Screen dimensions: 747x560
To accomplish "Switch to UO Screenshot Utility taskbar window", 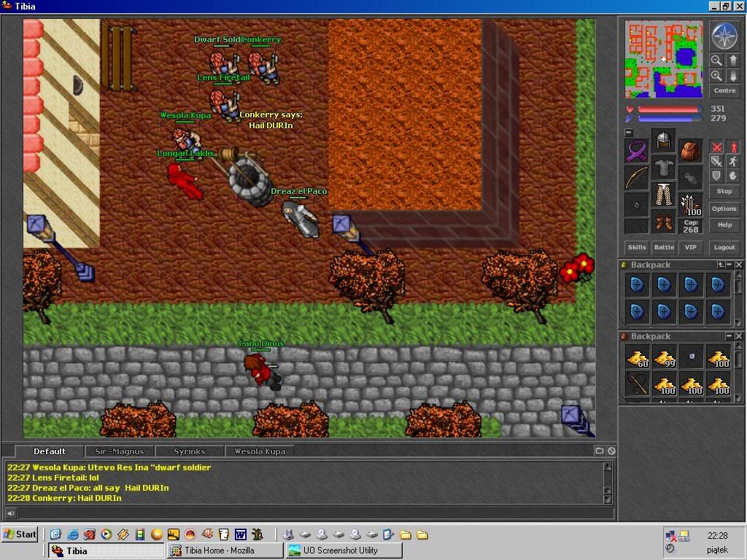I will [x=344, y=551].
